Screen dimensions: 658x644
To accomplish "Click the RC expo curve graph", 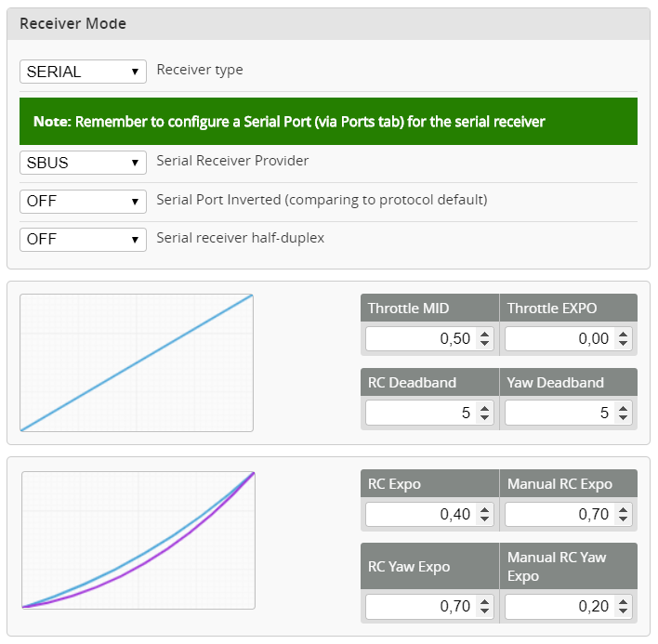I will tap(138, 540).
